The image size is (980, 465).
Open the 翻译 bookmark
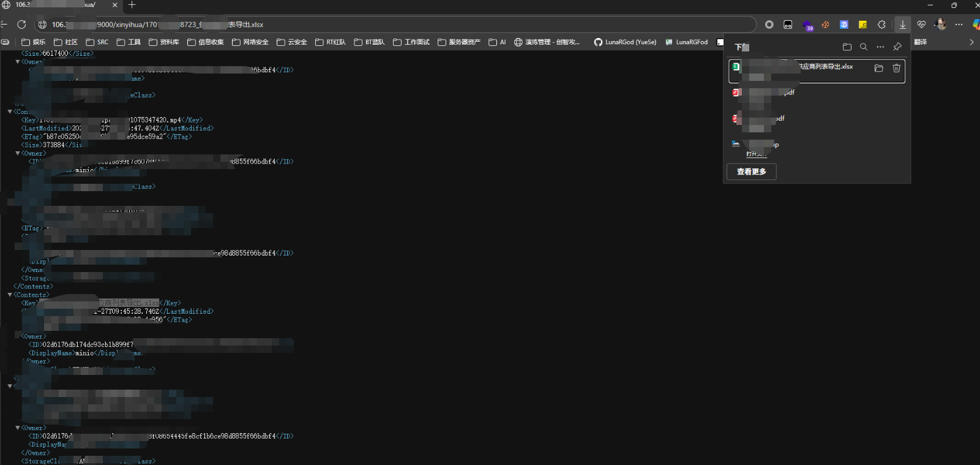[920, 42]
